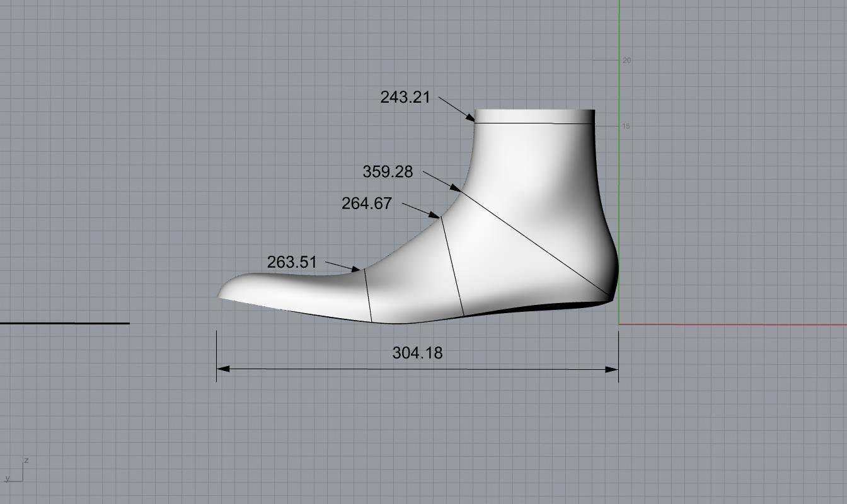Click left arrowhead of the 304.18 dimension
Screen dimensions: 847x504
[x=222, y=369]
